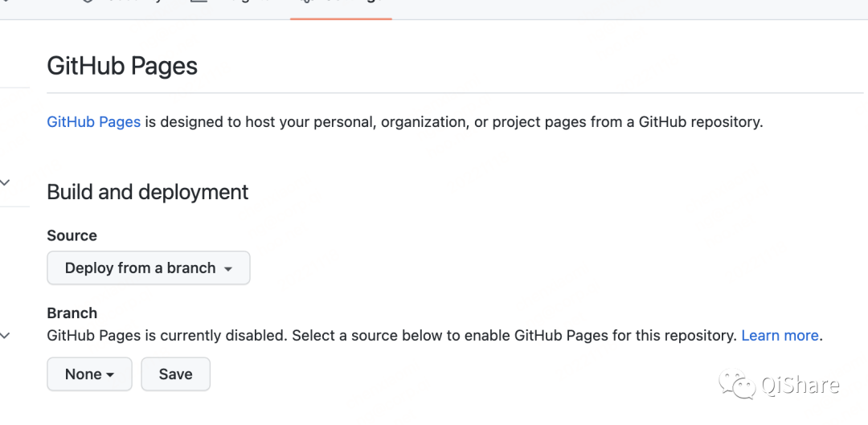Screen dimensions: 868x425
Task: Click the 'currently disabled' message text
Action: pos(241,336)
